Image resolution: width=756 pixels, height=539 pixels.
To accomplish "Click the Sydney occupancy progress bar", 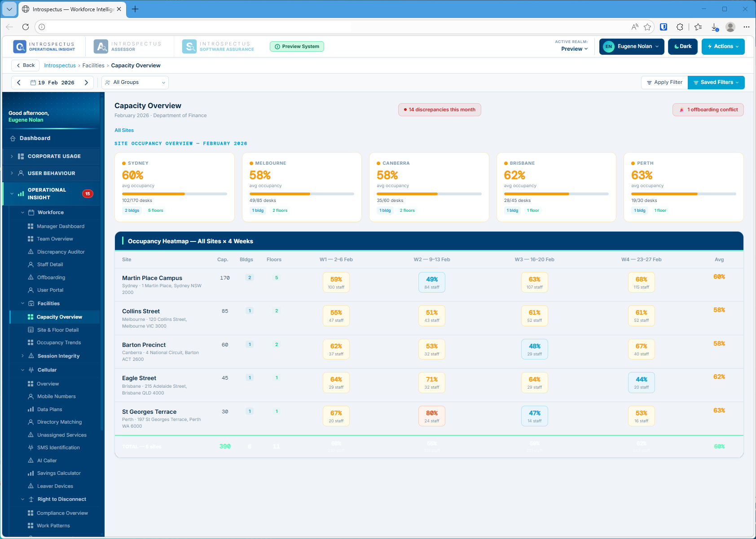I will pyautogui.click(x=175, y=194).
